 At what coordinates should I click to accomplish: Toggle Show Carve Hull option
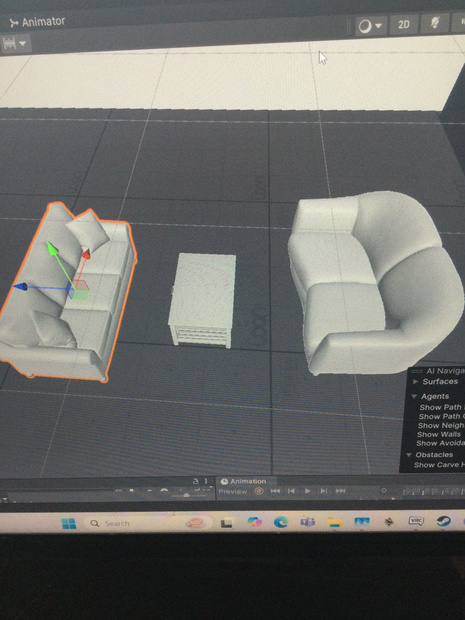point(439,465)
